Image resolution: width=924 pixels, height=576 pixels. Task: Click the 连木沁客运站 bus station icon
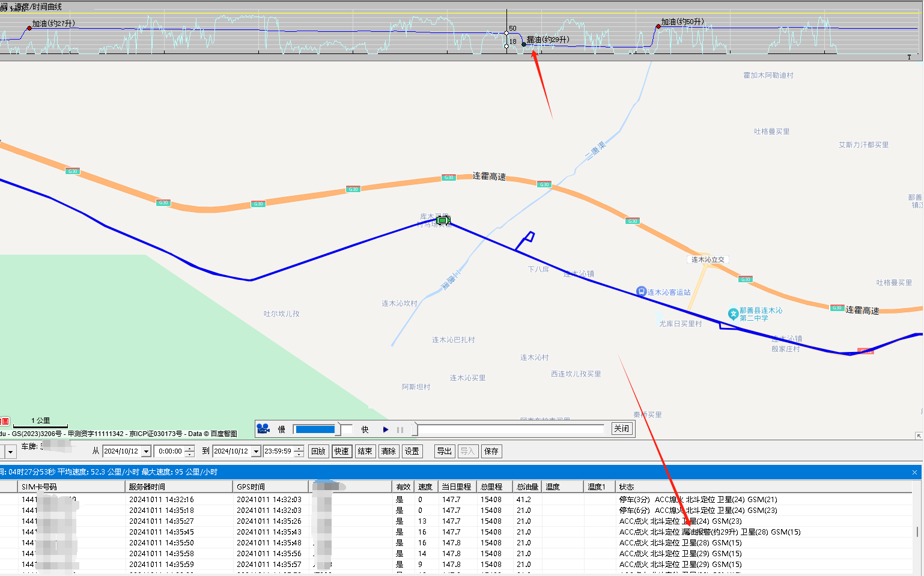(x=641, y=292)
